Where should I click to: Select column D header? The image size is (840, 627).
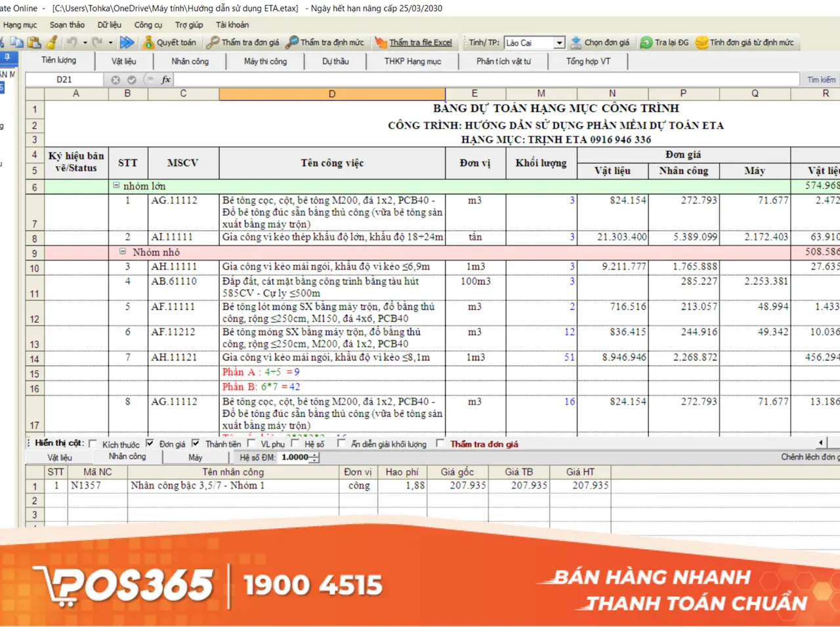click(x=332, y=94)
